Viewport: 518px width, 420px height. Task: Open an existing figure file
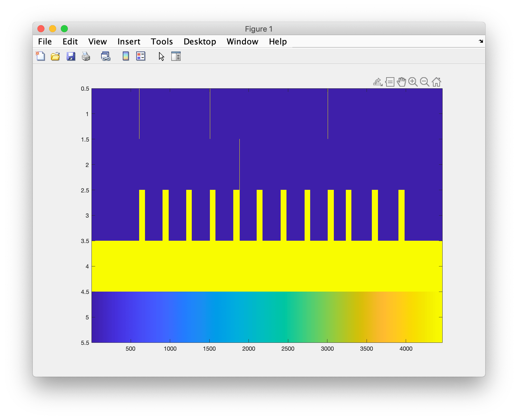[55, 56]
